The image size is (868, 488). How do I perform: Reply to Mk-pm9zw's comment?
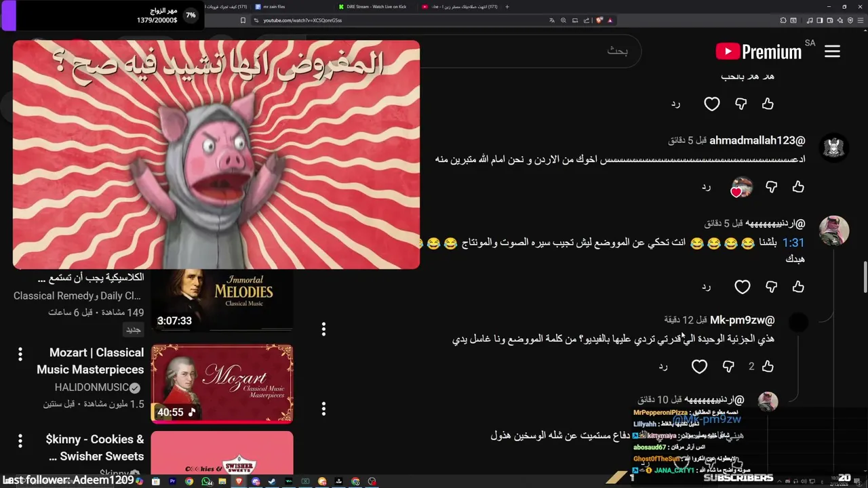[663, 366]
